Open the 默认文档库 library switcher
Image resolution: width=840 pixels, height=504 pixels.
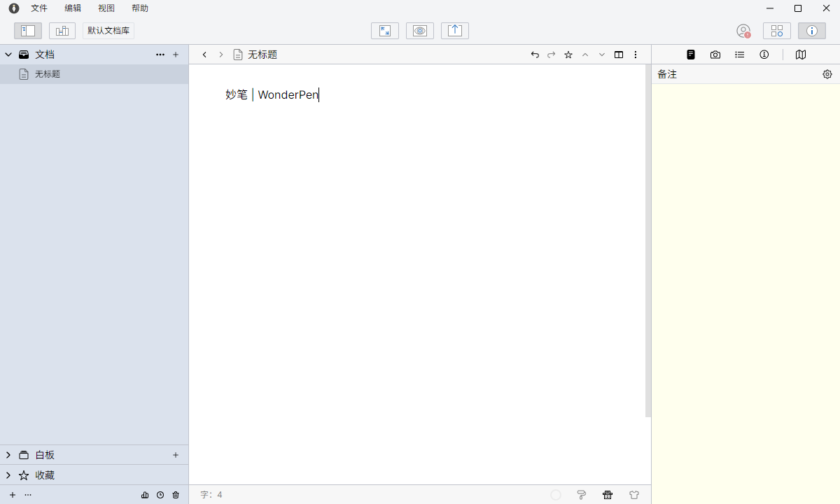coord(108,31)
